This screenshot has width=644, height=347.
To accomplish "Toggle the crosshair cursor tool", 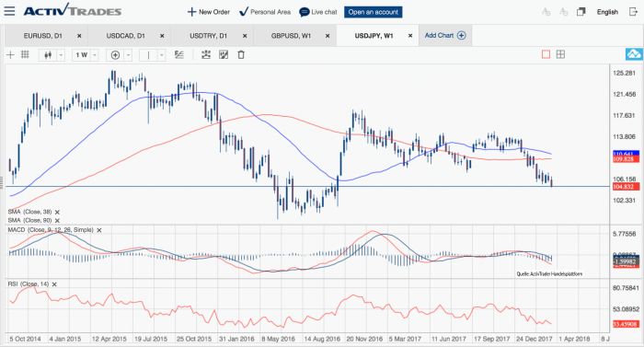I will click(10, 54).
